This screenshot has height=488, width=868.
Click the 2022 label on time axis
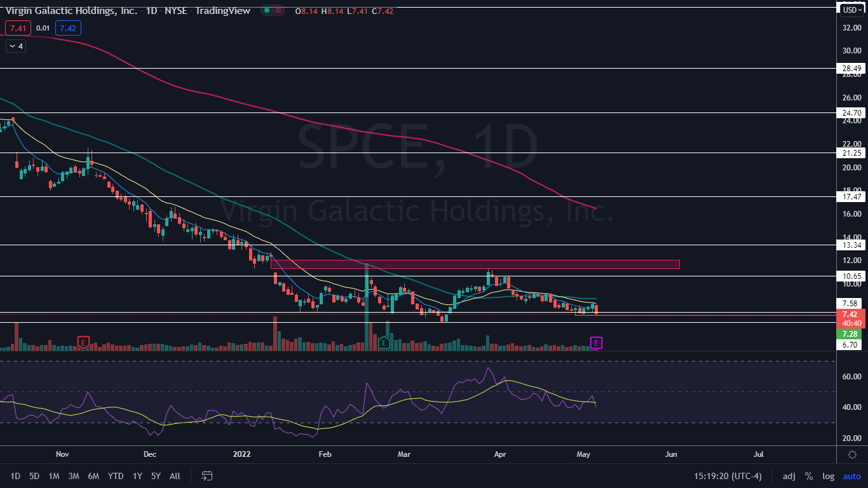(241, 455)
